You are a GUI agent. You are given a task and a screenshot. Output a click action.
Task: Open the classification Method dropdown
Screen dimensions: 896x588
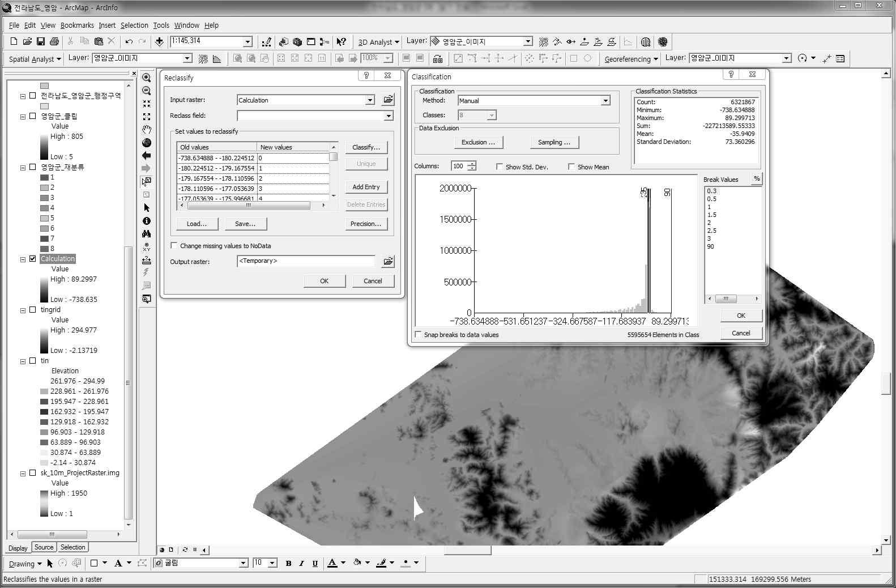[x=605, y=101]
